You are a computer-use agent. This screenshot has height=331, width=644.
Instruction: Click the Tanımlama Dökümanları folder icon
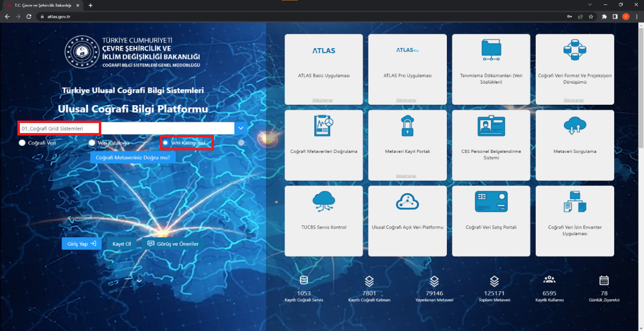pos(491,50)
